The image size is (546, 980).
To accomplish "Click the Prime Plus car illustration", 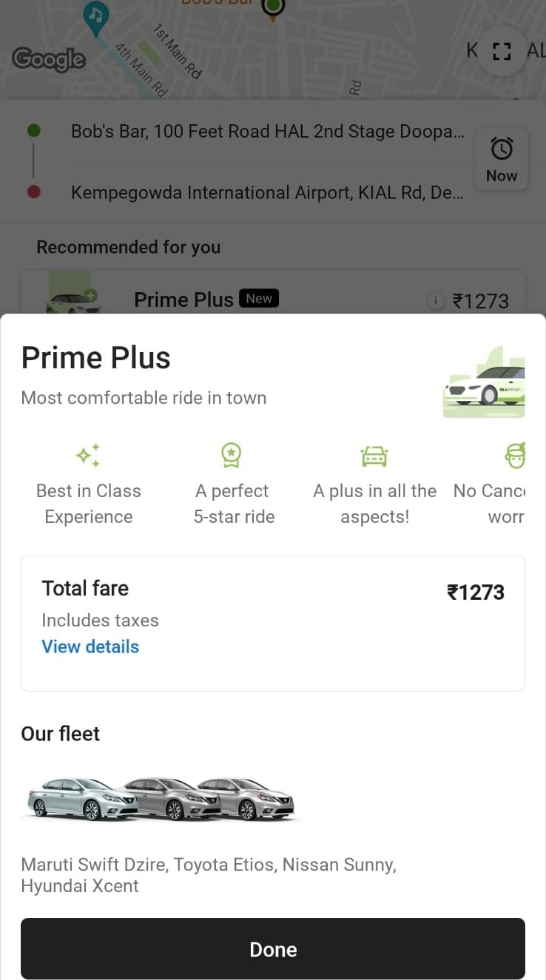I will click(x=484, y=383).
